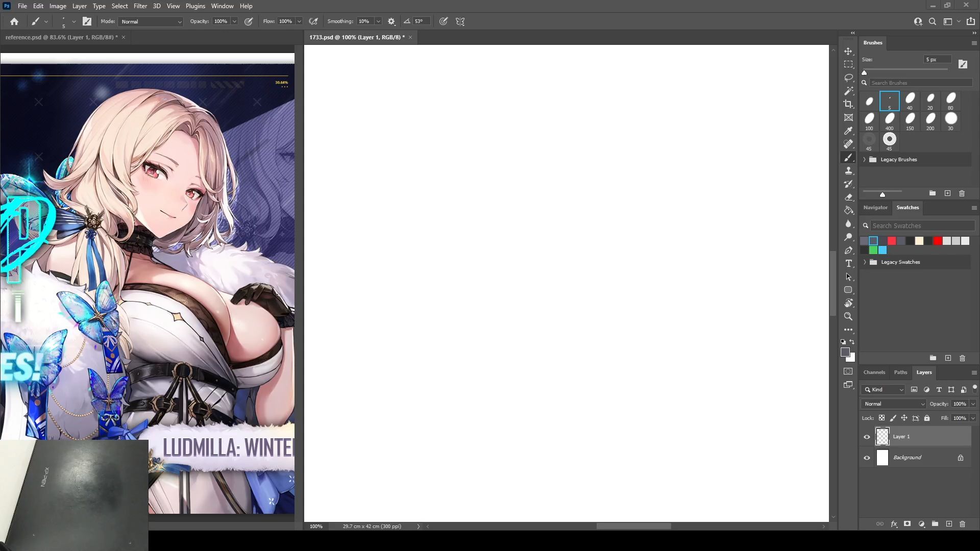Viewport: 980px width, 551px height.
Task: Select the Crop tool
Action: pos(848,104)
